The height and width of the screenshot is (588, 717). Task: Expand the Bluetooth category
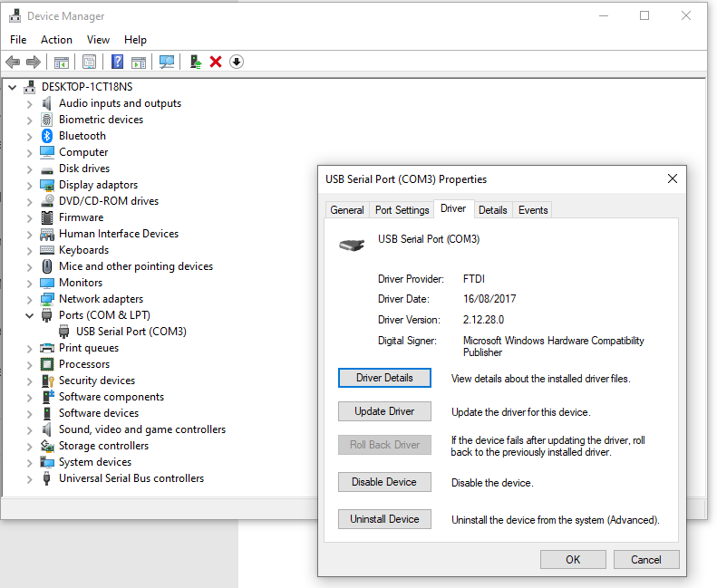[x=30, y=136]
